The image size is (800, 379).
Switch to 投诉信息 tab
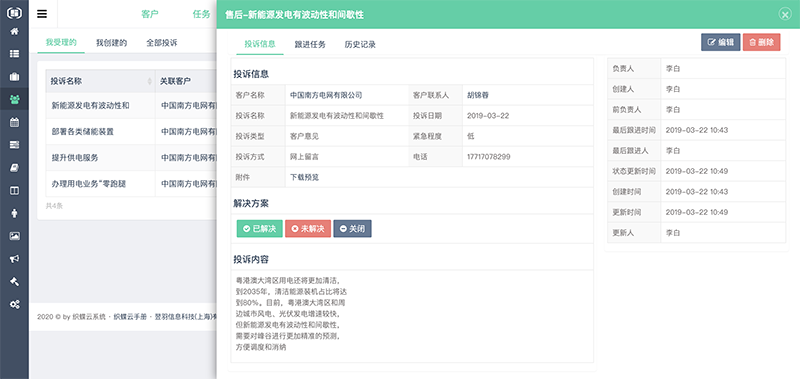coord(260,44)
